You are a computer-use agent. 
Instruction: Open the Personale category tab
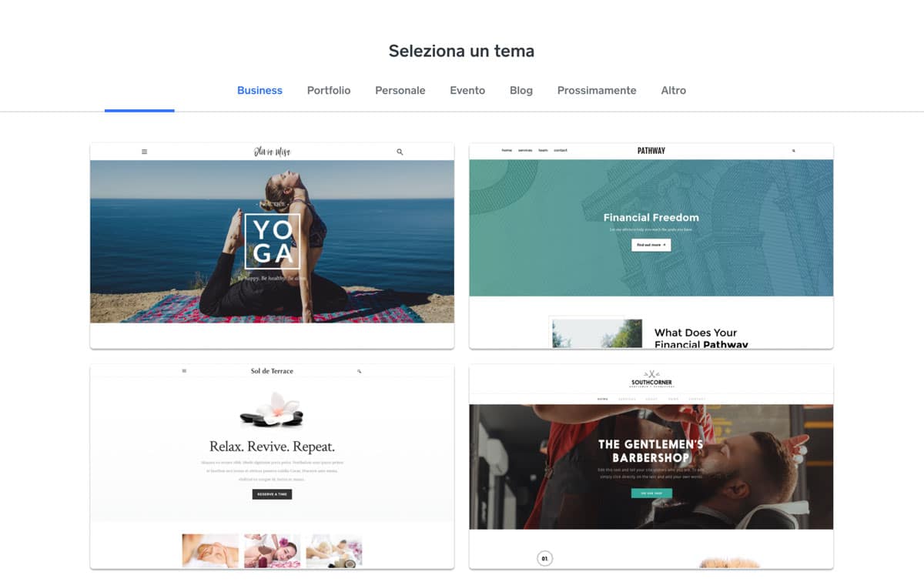pyautogui.click(x=400, y=90)
